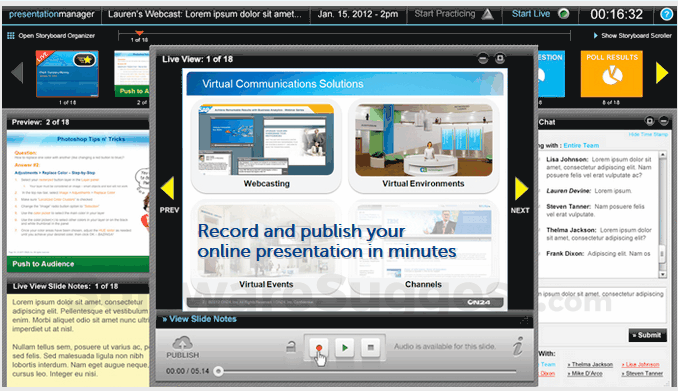Click the lock icon beside record button
Screen dimensions: 678x391
coord(291,346)
